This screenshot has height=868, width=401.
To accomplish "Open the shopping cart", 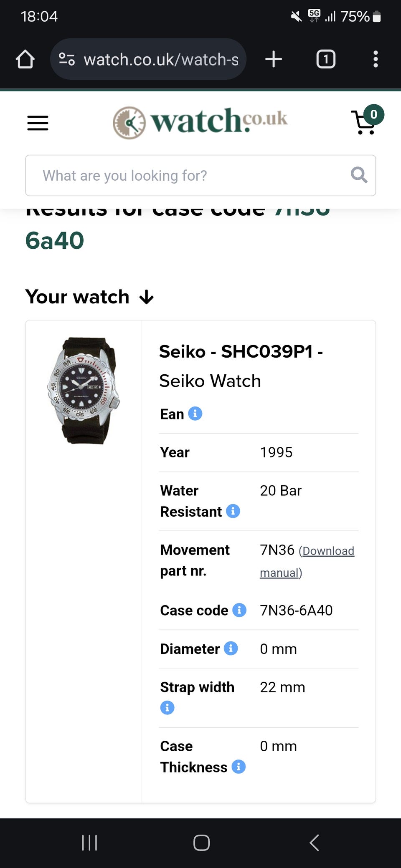I will (x=365, y=122).
